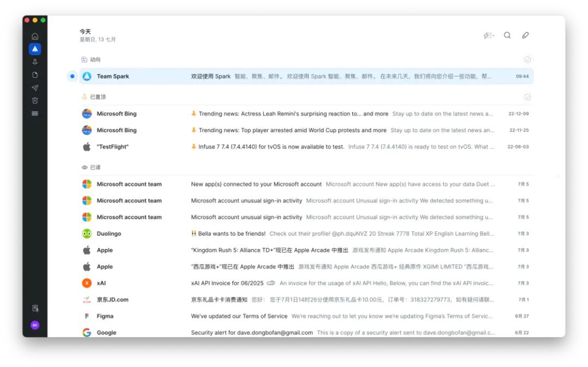Image resolution: width=588 pixels, height=367 pixels.
Task: Click the Team Spark sender avatar
Action: click(x=87, y=76)
